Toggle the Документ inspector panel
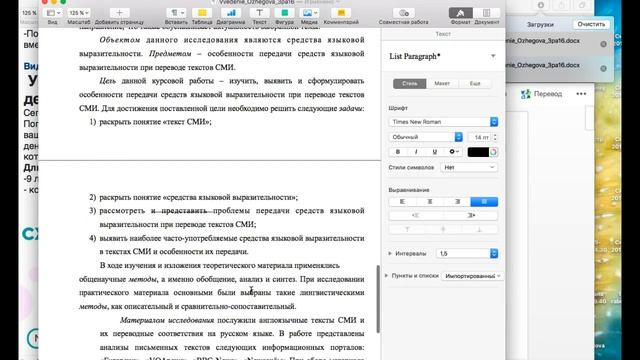This screenshot has height=360, width=640. 487,13
